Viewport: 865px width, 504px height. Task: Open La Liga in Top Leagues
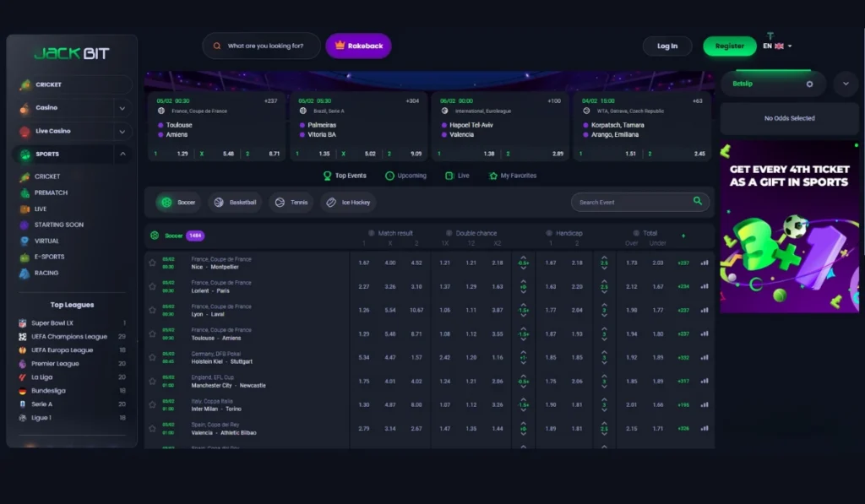72,377
